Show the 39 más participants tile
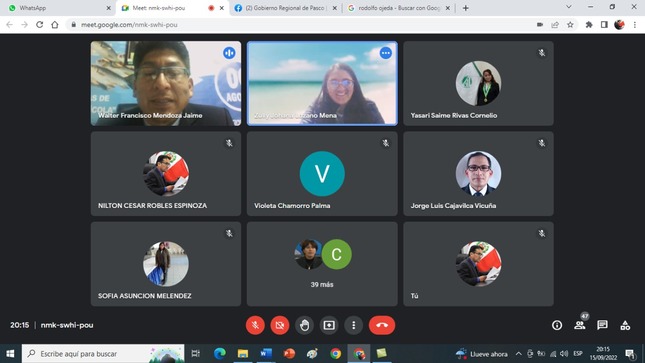This screenshot has width=645, height=363. (x=322, y=264)
